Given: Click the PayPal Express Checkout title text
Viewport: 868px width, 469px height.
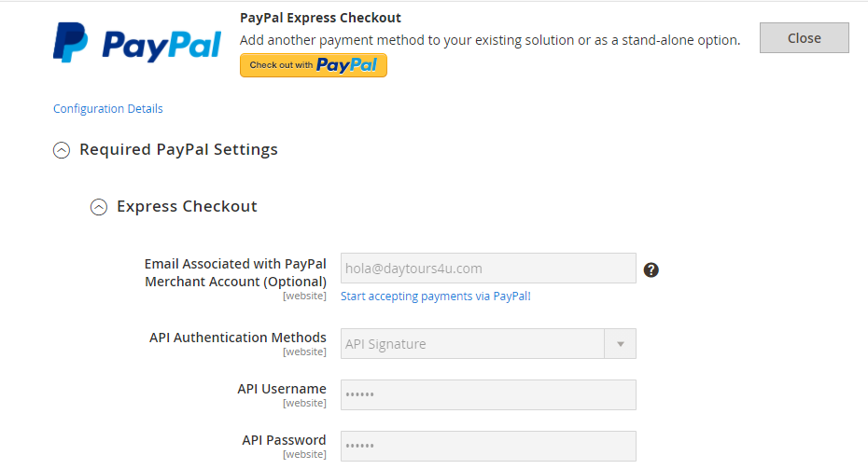Looking at the screenshot, I should [x=320, y=18].
